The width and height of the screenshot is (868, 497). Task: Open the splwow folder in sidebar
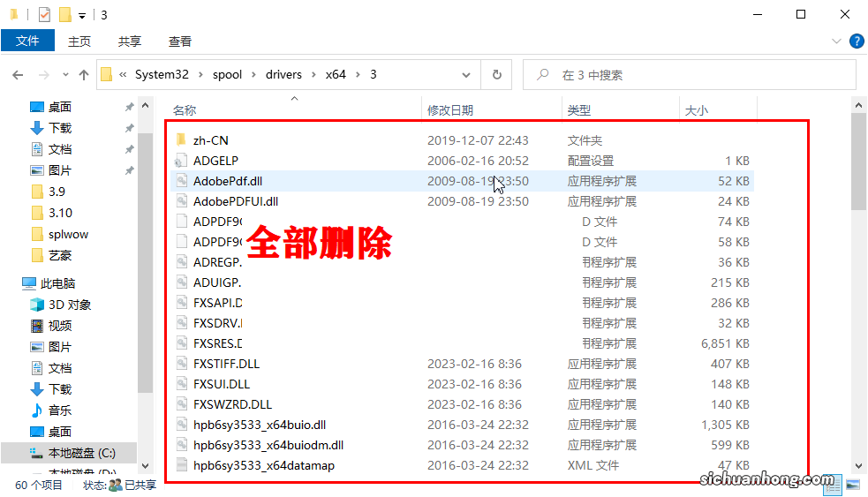point(67,234)
